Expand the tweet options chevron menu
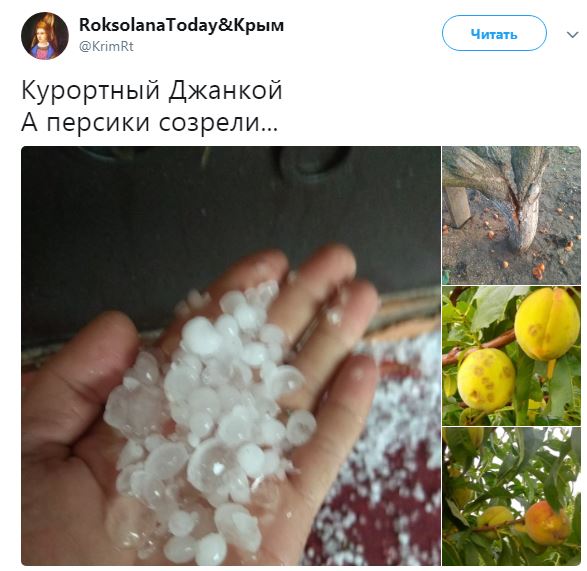587x571 pixels. tap(572, 35)
